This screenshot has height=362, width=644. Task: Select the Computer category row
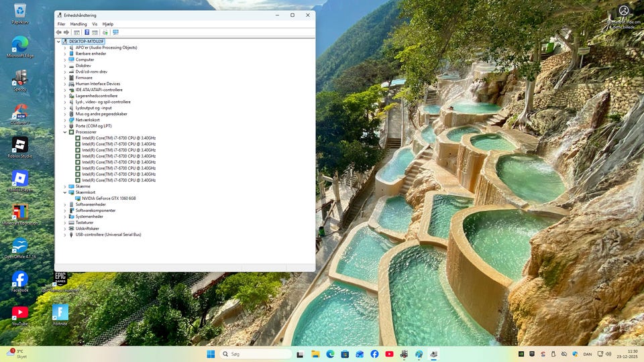pos(85,60)
